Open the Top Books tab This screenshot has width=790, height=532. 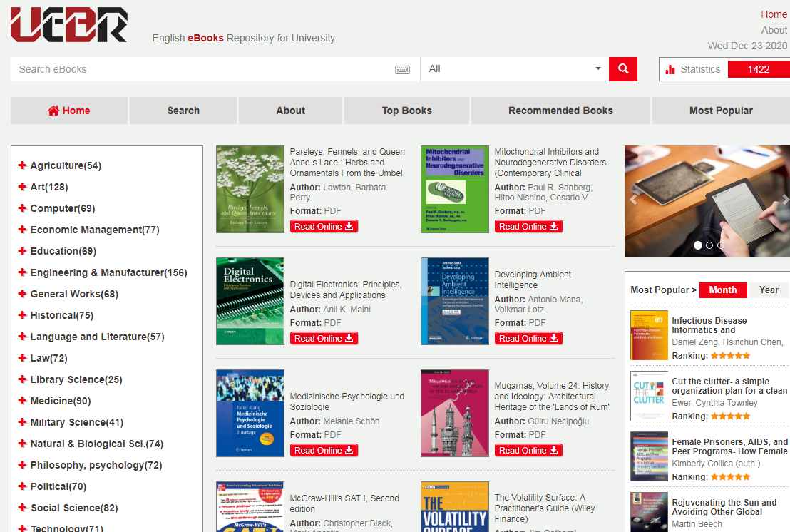click(406, 111)
